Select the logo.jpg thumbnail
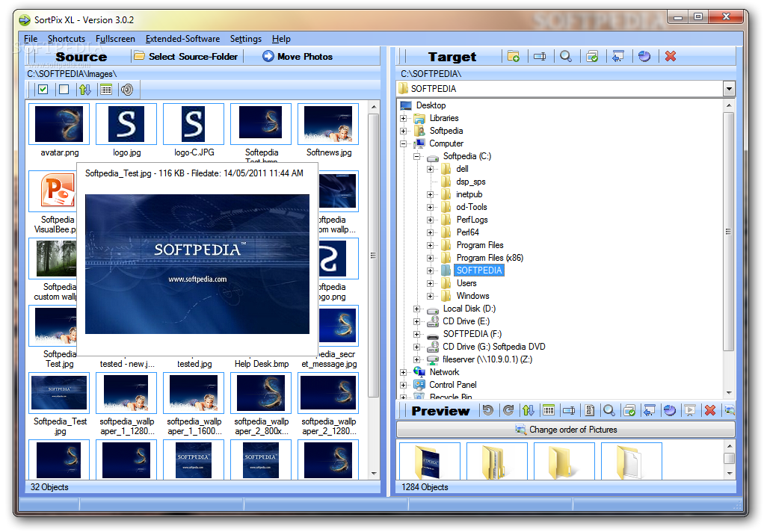This screenshot has height=532, width=764. (126, 124)
